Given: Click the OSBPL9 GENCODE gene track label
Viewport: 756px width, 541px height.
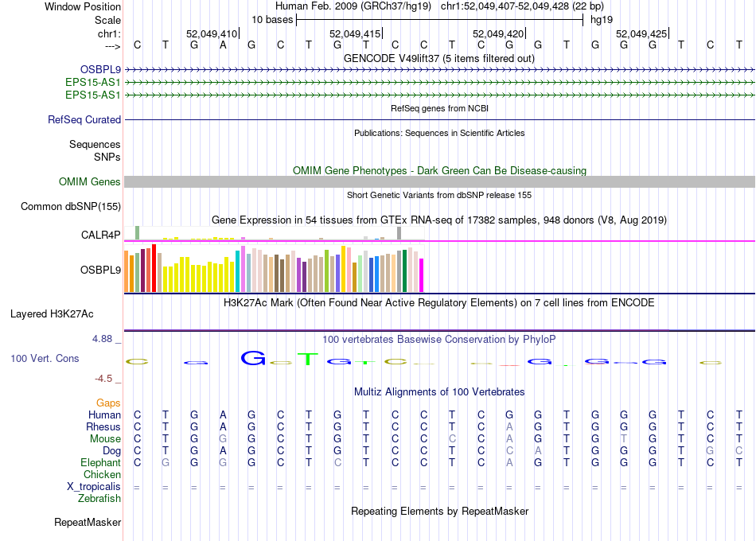Looking at the screenshot, I should [x=100, y=69].
